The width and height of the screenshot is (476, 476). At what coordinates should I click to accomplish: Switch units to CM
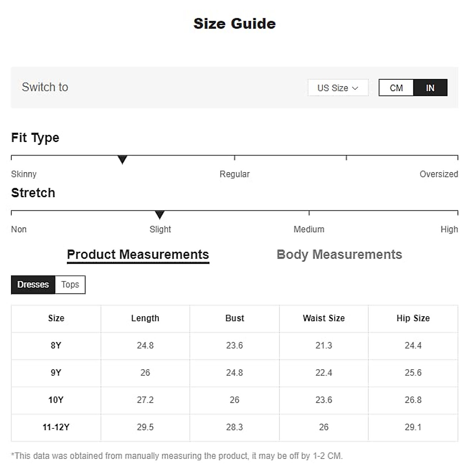(396, 88)
